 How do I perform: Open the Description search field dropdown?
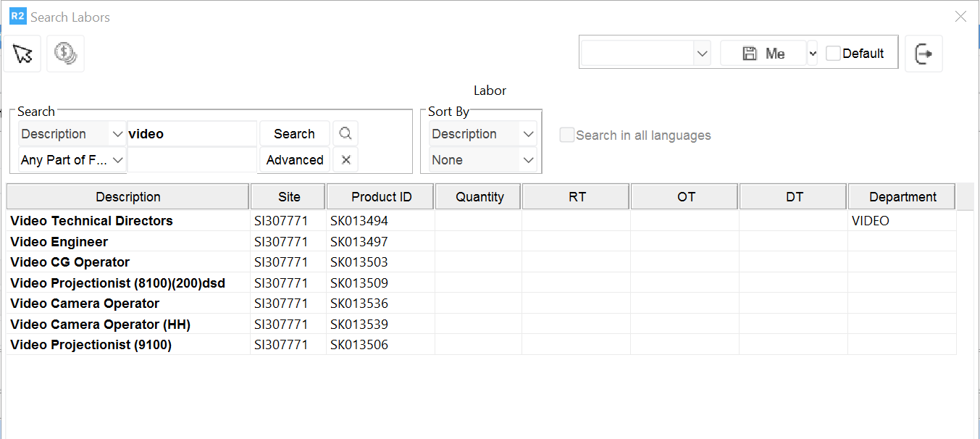pos(117,134)
